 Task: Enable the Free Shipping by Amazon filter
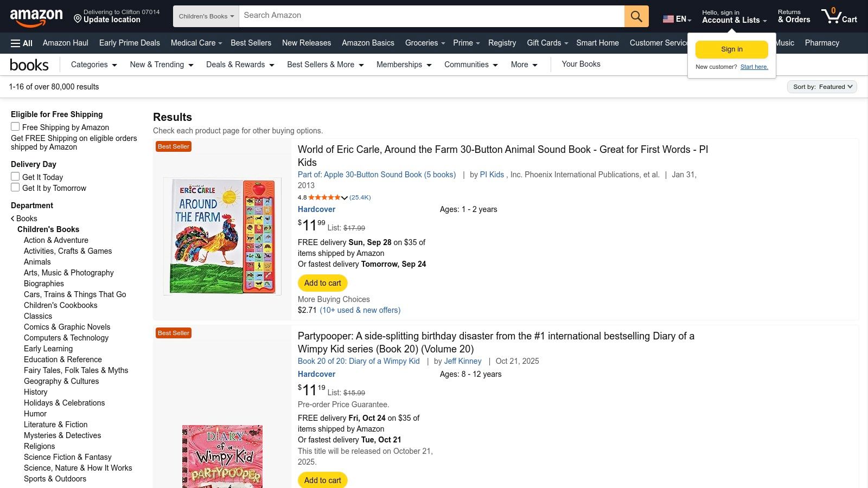[x=15, y=126]
